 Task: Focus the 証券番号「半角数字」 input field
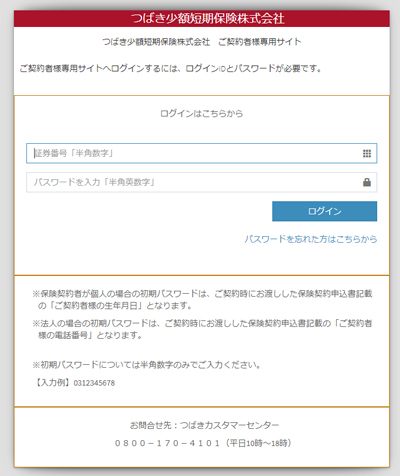coord(202,153)
